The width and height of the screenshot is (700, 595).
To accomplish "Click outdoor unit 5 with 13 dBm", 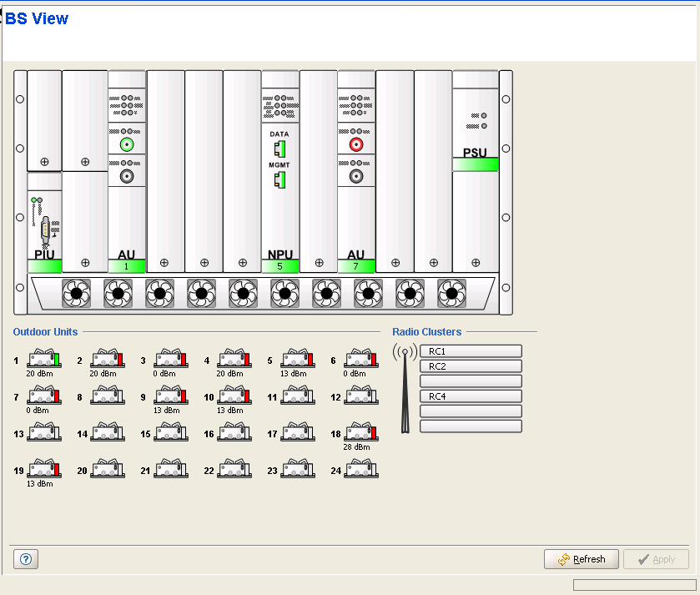I will coord(297,360).
